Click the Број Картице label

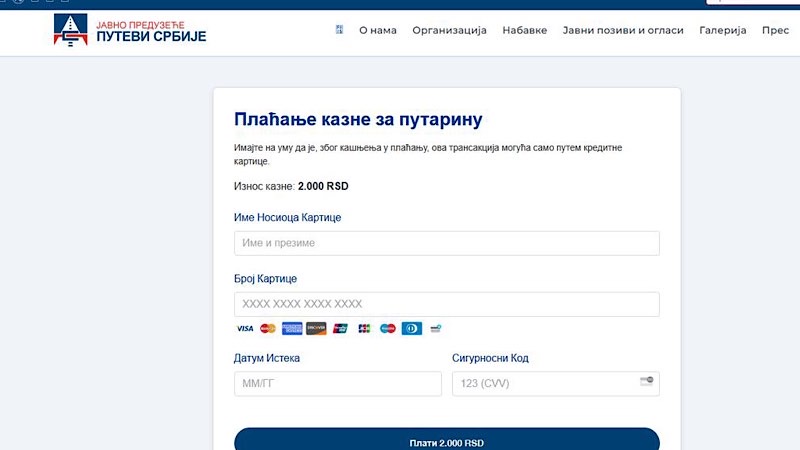[x=265, y=279]
